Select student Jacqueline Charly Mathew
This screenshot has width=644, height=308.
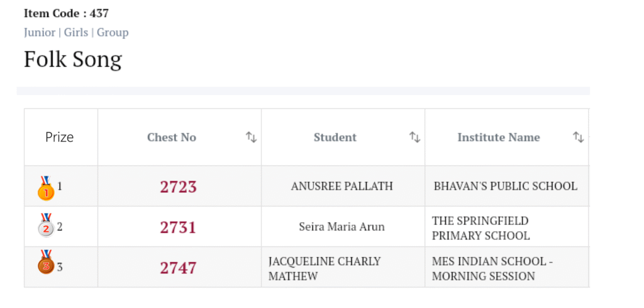325,268
